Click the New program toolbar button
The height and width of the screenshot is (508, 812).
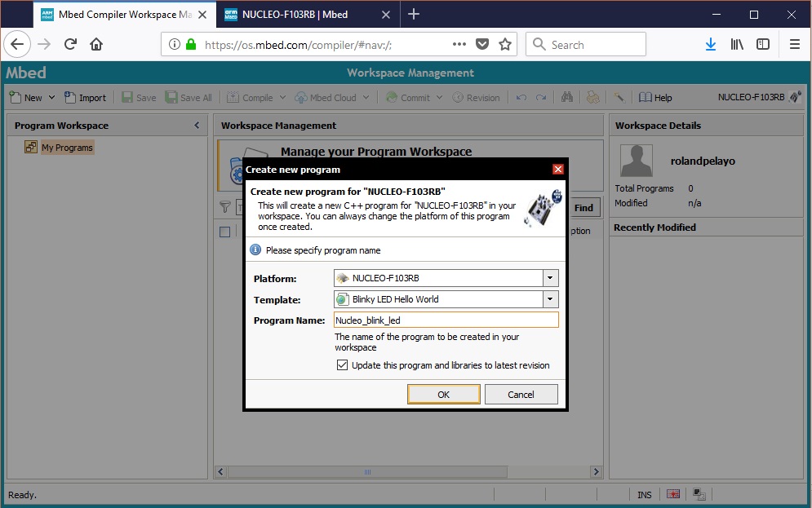pos(26,97)
